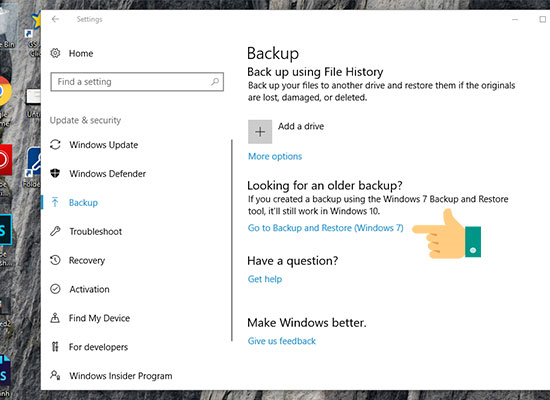
Task: Click the search magnifier icon
Action: click(x=215, y=82)
